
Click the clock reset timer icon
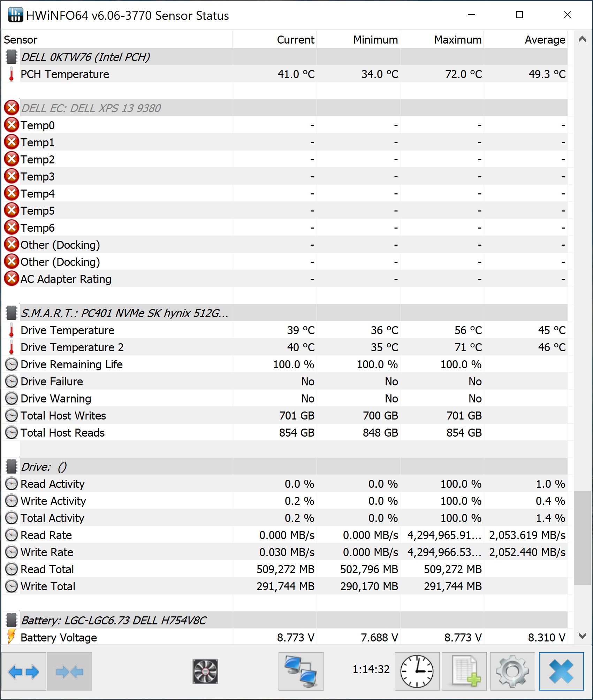point(417,671)
